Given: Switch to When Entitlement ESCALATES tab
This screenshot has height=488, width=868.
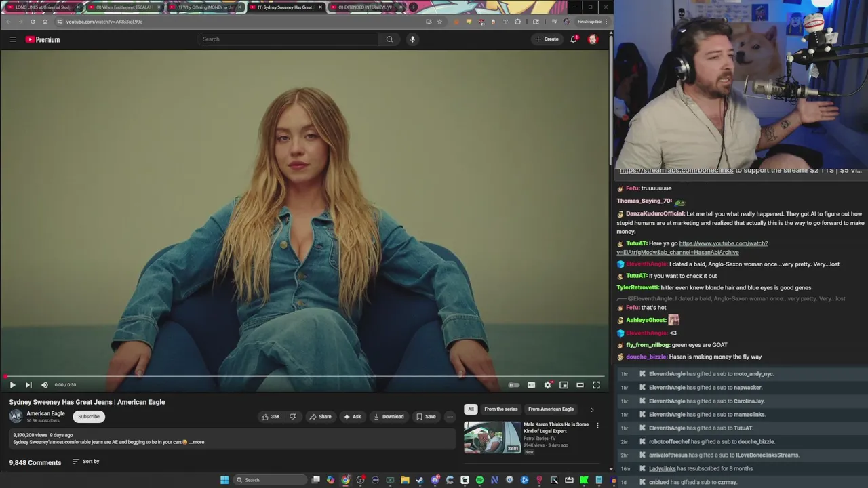Looking at the screenshot, I should tap(124, 7).
